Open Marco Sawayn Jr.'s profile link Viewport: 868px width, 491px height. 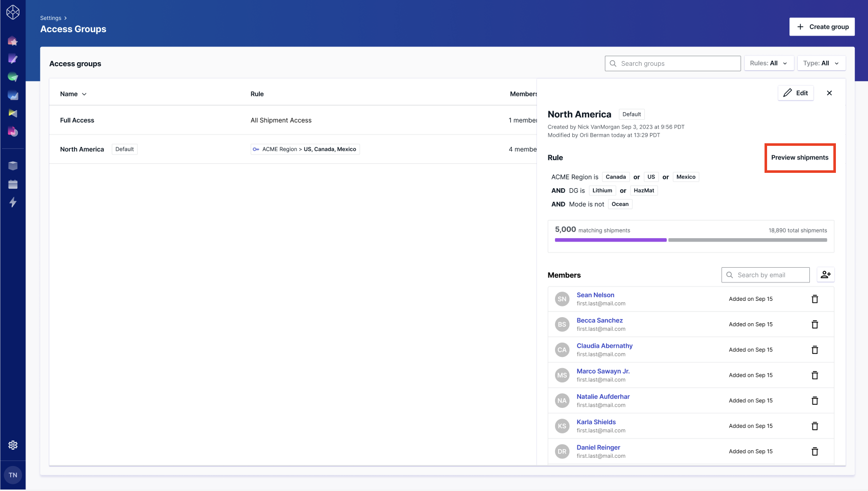click(x=603, y=371)
